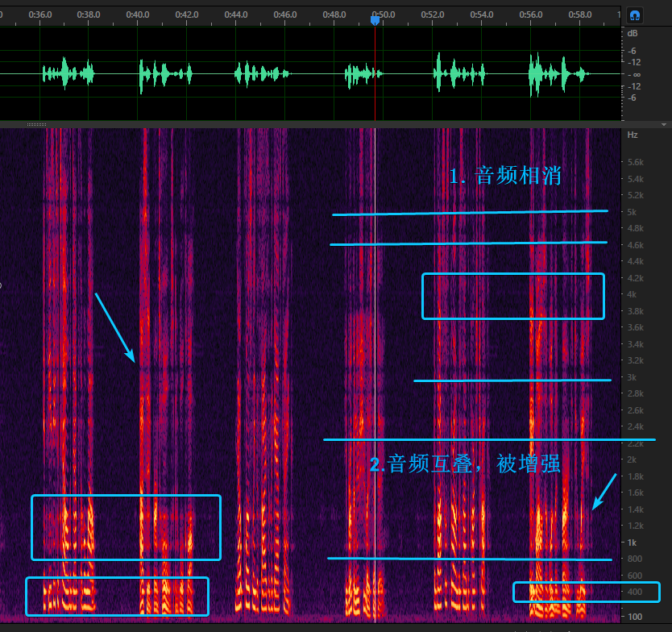The image size is (672, 632).
Task: Click the Hz label on the frequency scale
Action: (633, 135)
